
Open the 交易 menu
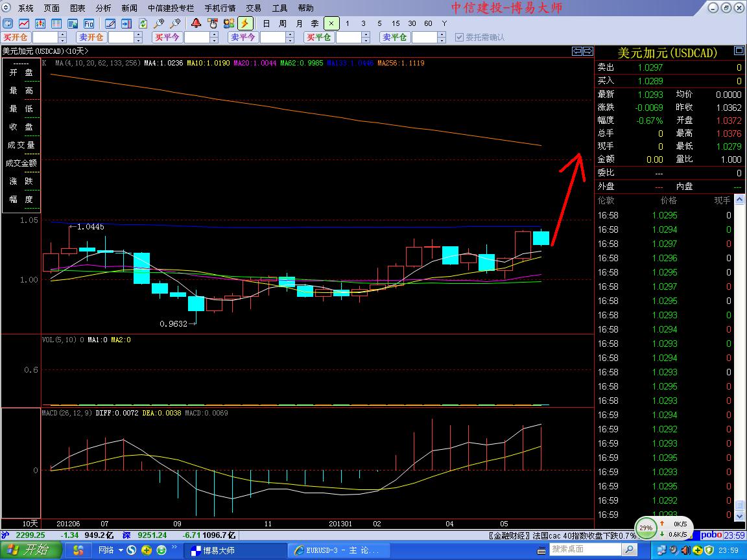coord(254,8)
